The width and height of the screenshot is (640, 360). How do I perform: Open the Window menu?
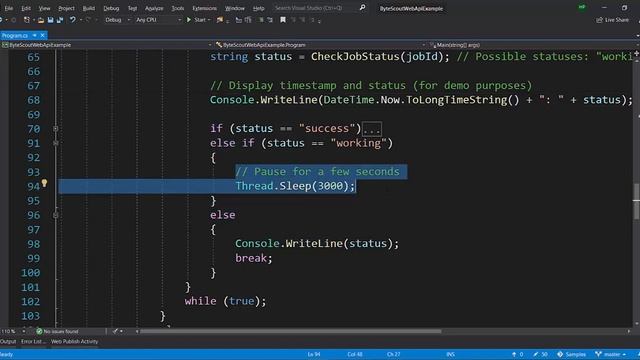235,8
